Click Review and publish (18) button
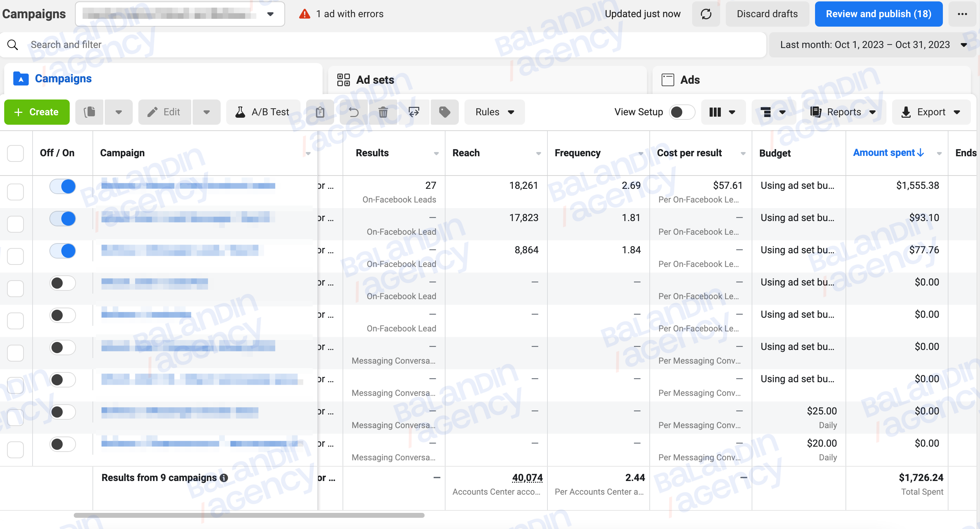The width and height of the screenshot is (980, 529). point(878,14)
